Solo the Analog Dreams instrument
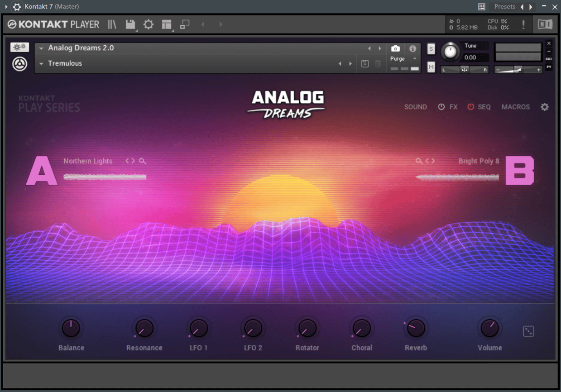The image size is (561, 392). [431, 48]
